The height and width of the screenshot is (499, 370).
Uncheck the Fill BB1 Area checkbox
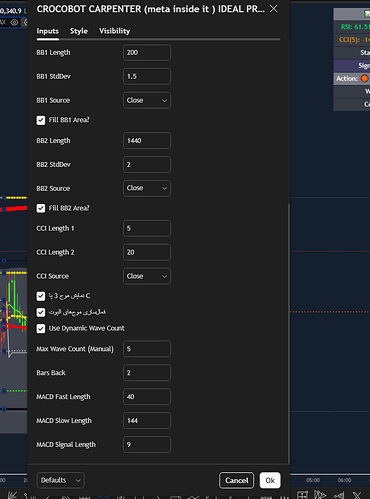click(x=41, y=120)
